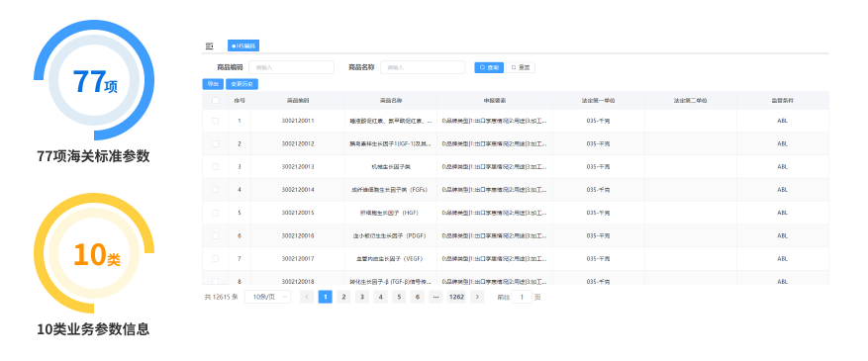Click the 法定第二单位 column header
The image size is (868, 361).
coord(690,101)
